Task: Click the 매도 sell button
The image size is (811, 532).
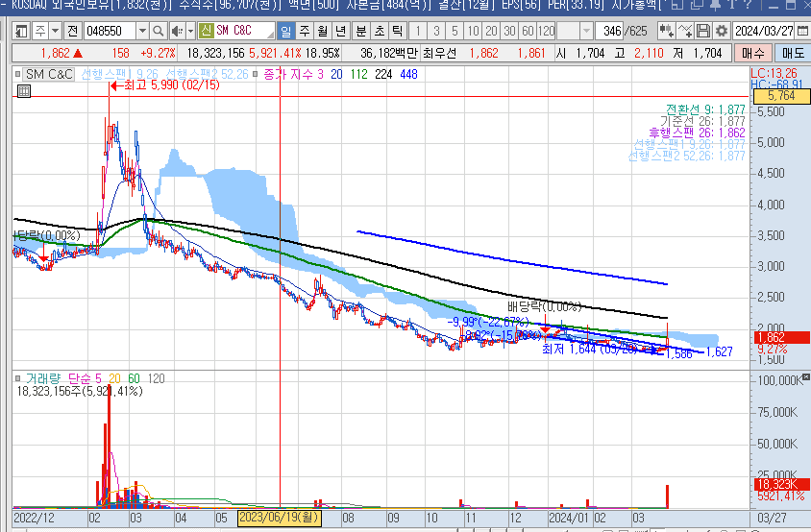Action: [x=793, y=53]
